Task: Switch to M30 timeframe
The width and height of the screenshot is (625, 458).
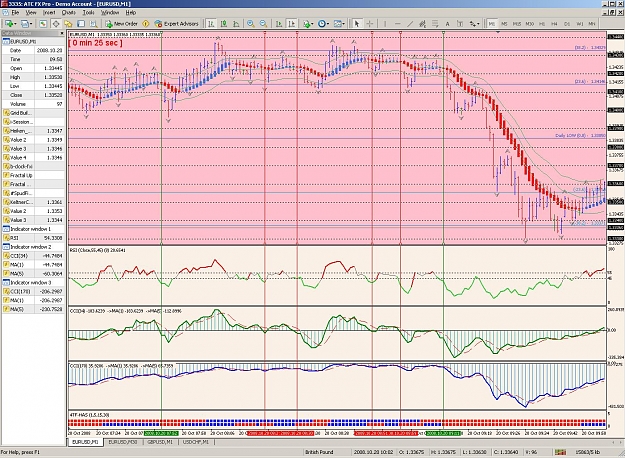Action: click(x=530, y=24)
